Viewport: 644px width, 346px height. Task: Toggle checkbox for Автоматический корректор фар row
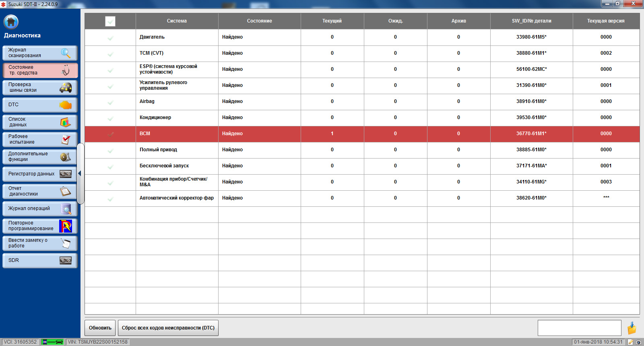110,198
